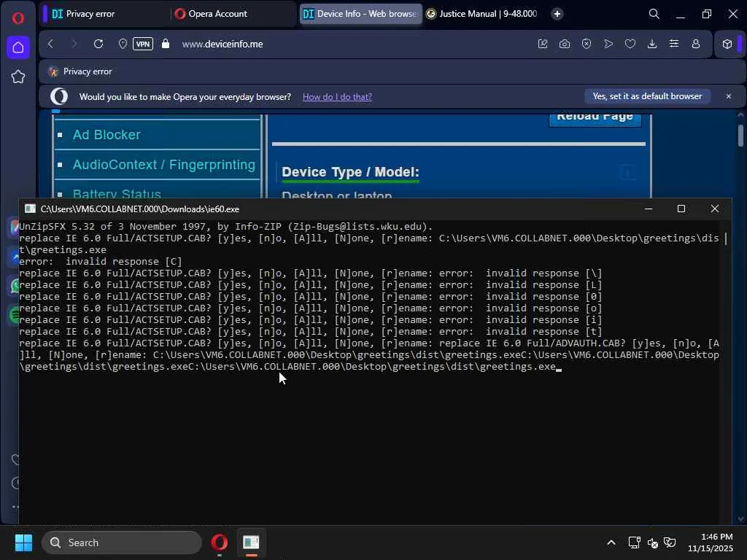Open extensions cube icon
Screen dimensions: 747x560
pos(727,44)
